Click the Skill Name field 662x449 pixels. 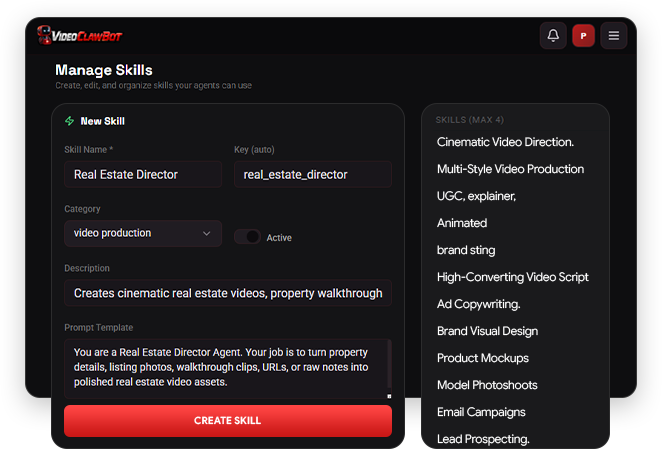pyautogui.click(x=143, y=174)
